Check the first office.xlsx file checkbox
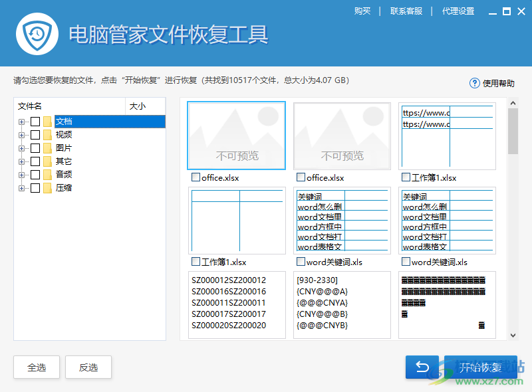The height and width of the screenshot is (392, 532). pyautogui.click(x=196, y=177)
